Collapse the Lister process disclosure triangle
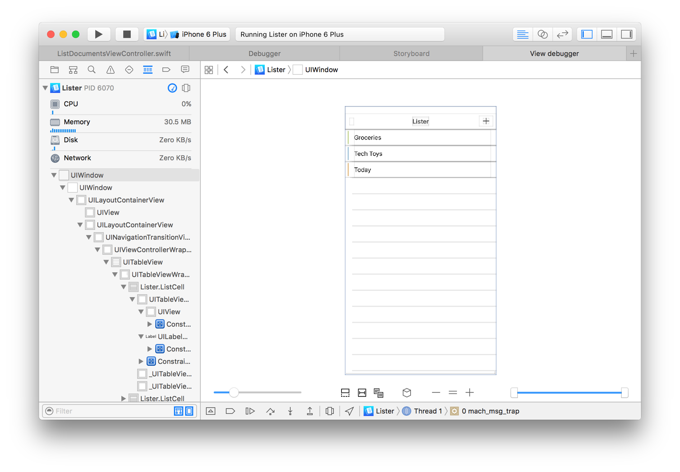Image resolution: width=680 pixels, height=472 pixels. tap(45, 88)
